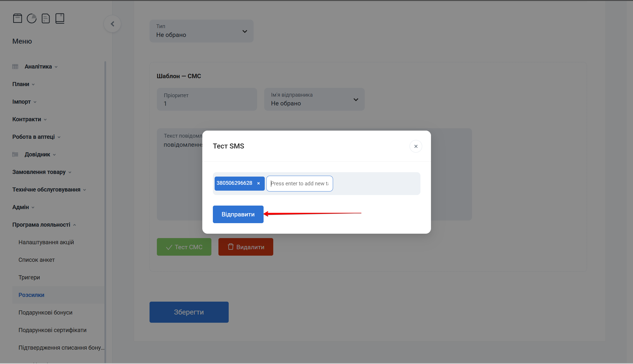Click the red Видалити button
Screen dimensions: 633x364
pos(246,247)
